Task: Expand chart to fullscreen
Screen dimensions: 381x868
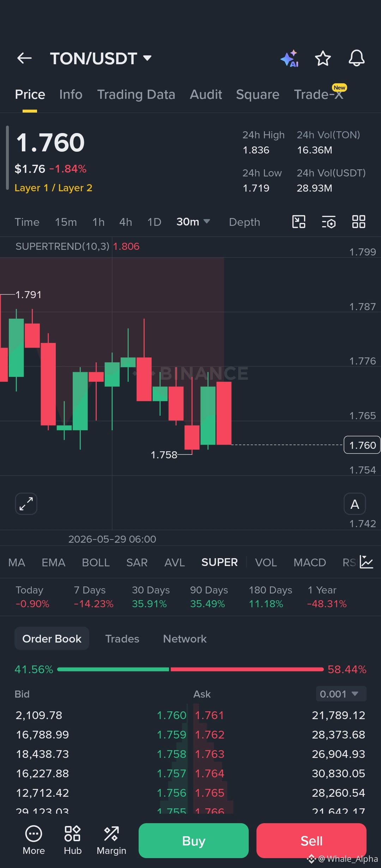Action: (x=26, y=504)
